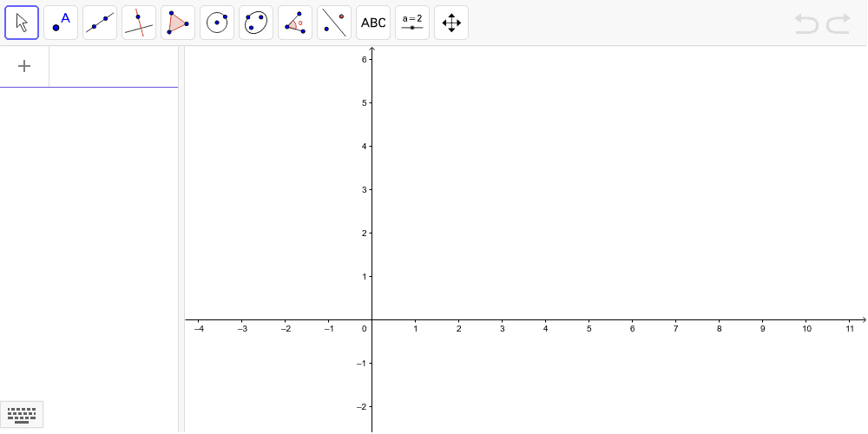Select the Polygon tool
Image resolution: width=868 pixels, height=434 pixels.
pos(178,23)
